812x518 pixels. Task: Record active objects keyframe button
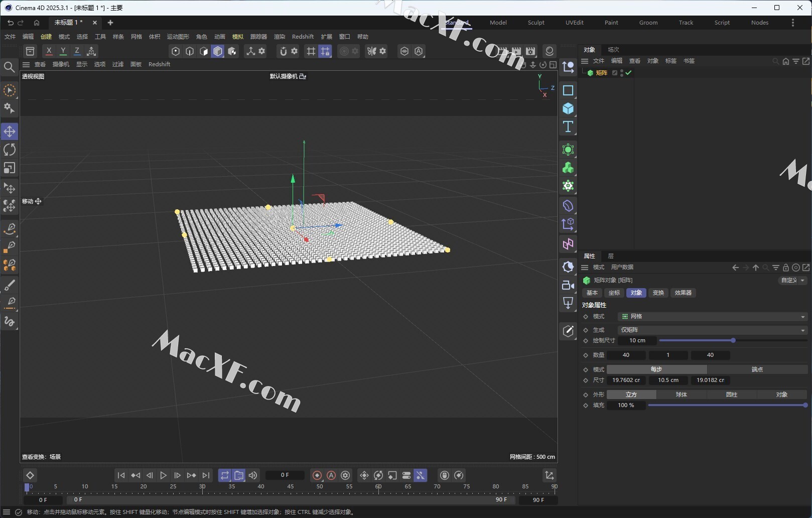point(317,475)
